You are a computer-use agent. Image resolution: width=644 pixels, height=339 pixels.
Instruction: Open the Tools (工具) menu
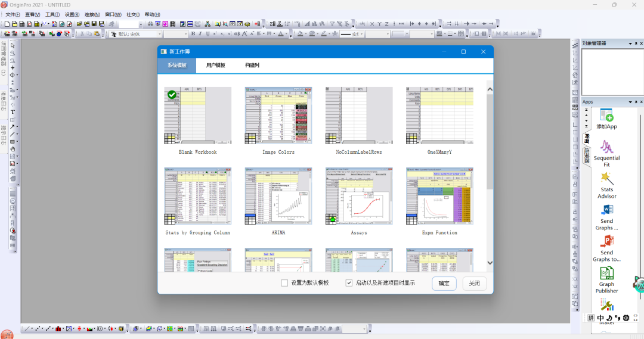(x=52, y=14)
